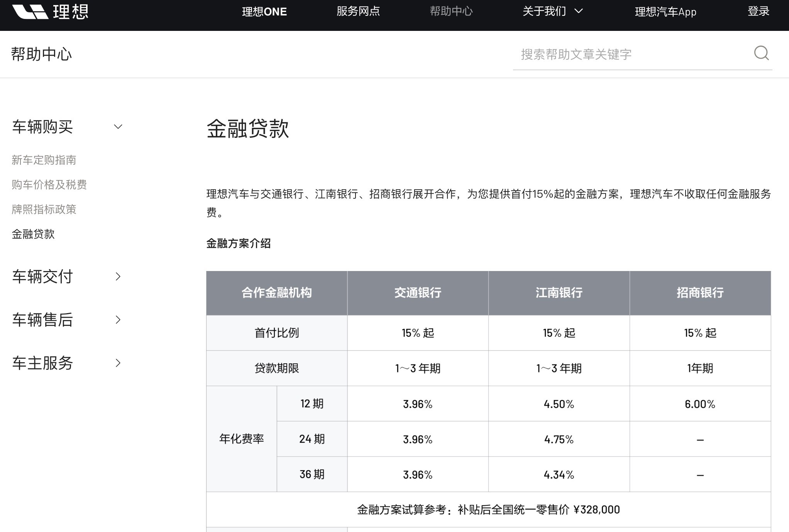Open 购车价格及税费 in the sidebar
Screen dimensions: 789x532
coord(49,185)
